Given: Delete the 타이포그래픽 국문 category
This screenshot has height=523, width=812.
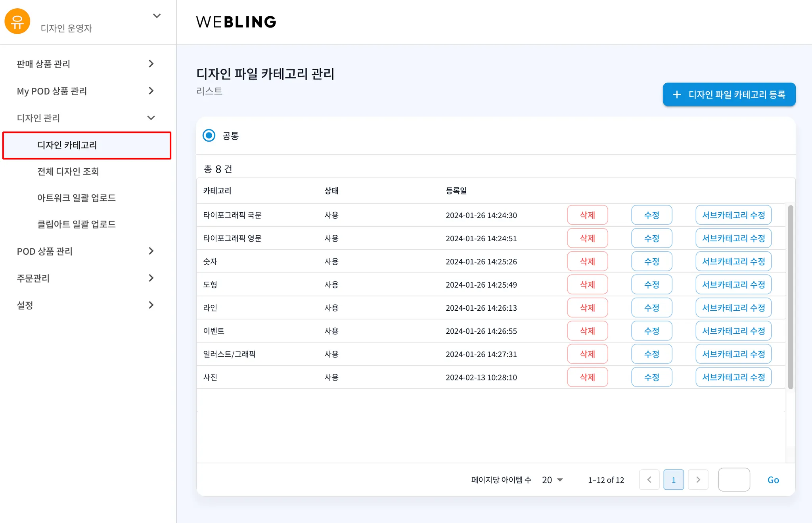Looking at the screenshot, I should tap(587, 215).
